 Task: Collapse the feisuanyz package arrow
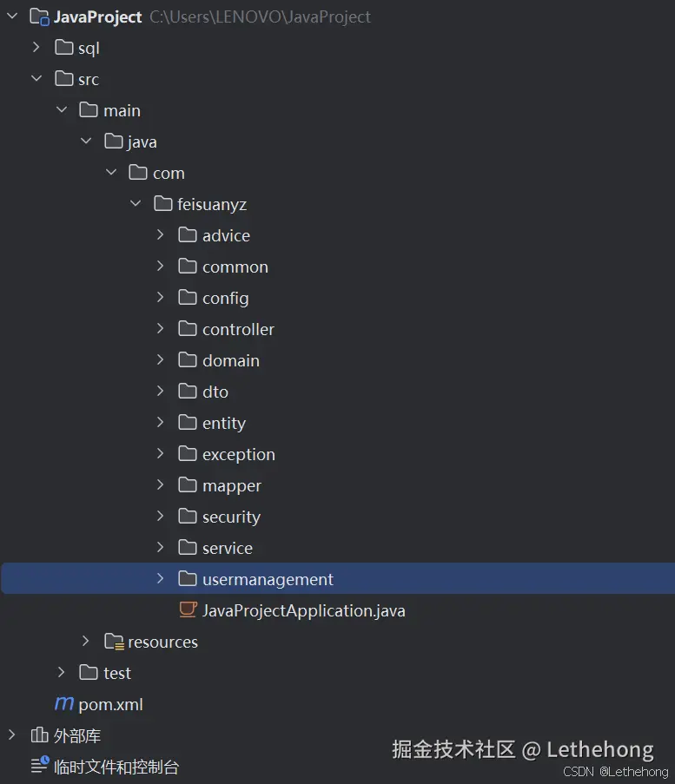click(136, 204)
